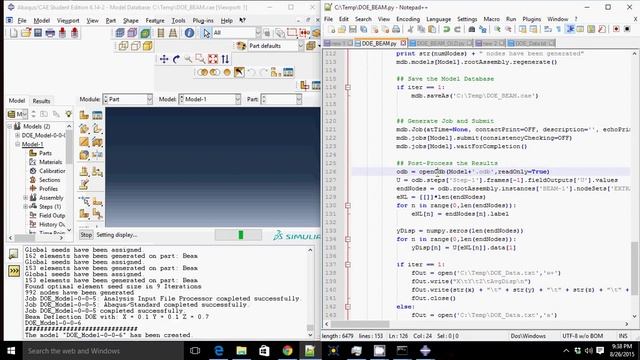The image size is (640, 360).
Task: Click Abaqus message area scrollbar down arrow
Action: (310, 335)
